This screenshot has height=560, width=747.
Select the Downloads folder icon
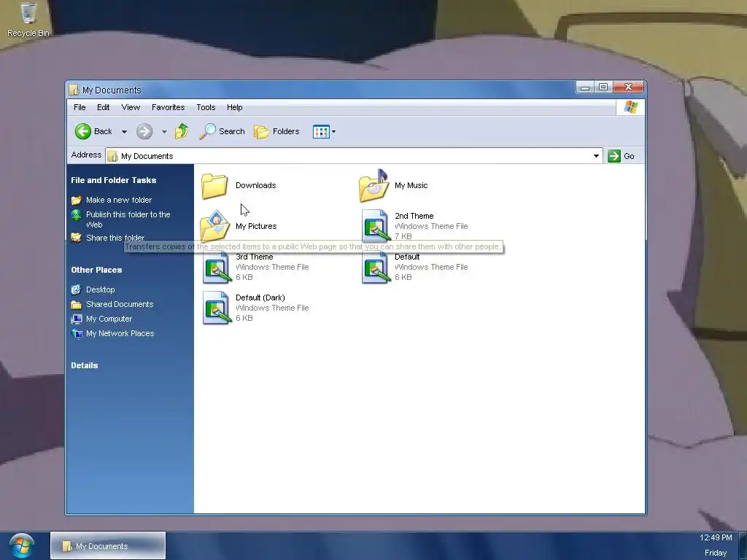214,186
